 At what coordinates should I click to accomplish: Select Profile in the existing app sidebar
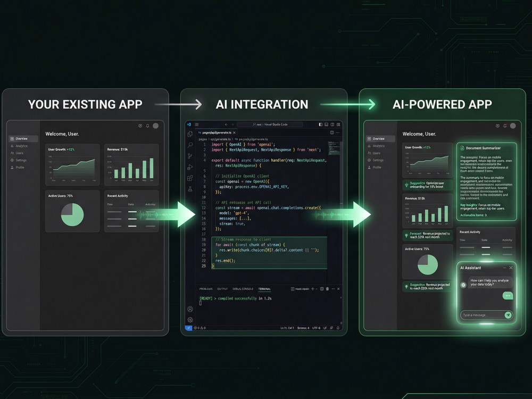pyautogui.click(x=18, y=167)
